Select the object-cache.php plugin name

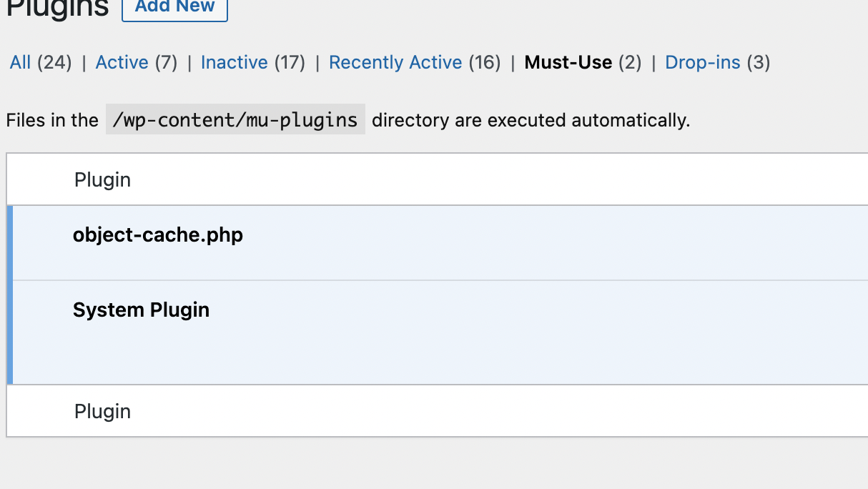tap(157, 235)
